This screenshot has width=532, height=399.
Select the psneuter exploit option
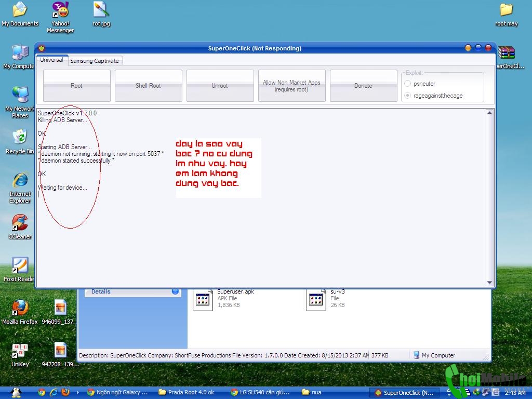[408, 84]
